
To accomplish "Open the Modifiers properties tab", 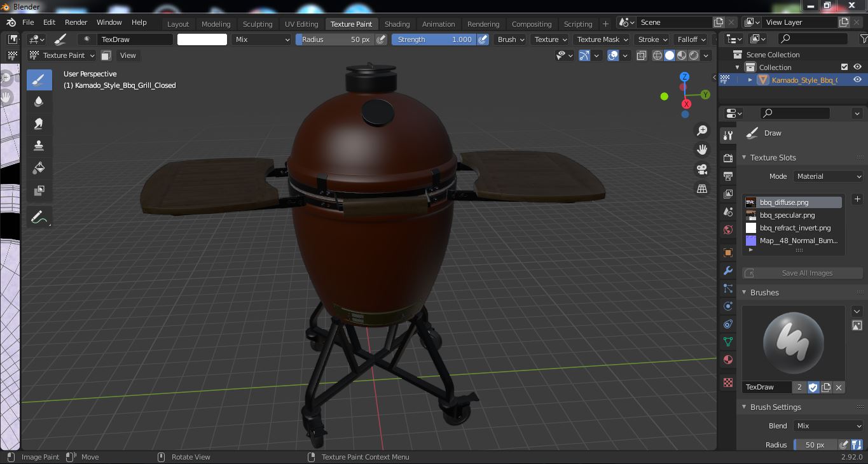I will tap(728, 271).
